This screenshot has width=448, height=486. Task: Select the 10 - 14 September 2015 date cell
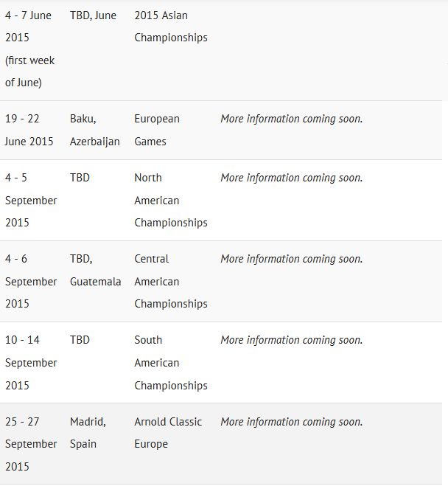(x=30, y=363)
